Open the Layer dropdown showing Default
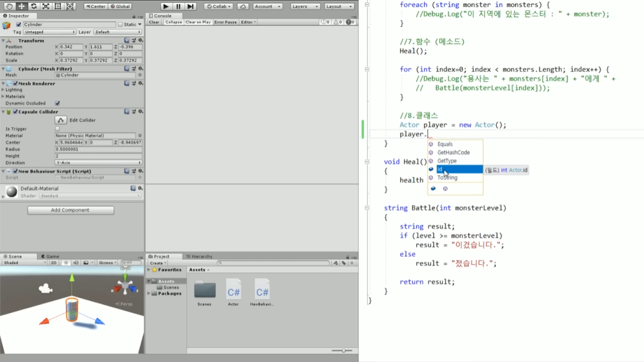The width and height of the screenshot is (644, 362). pos(117,32)
